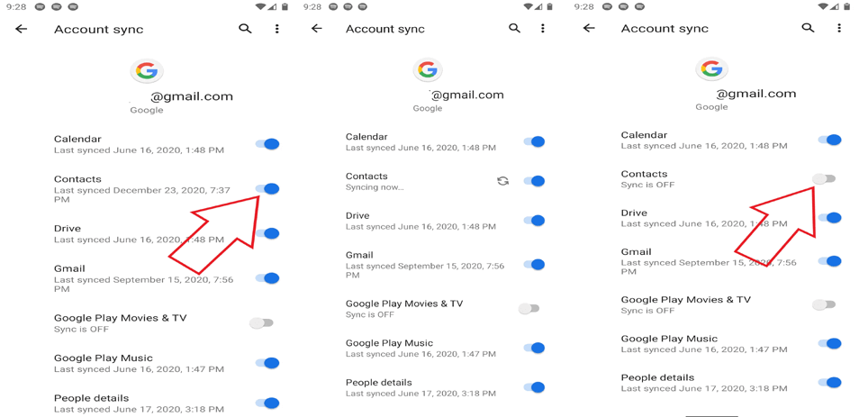Viewport: 868px width, 417px height.
Task: Select Contacts 'Sync is OFF' text right screen
Action: click(x=647, y=185)
